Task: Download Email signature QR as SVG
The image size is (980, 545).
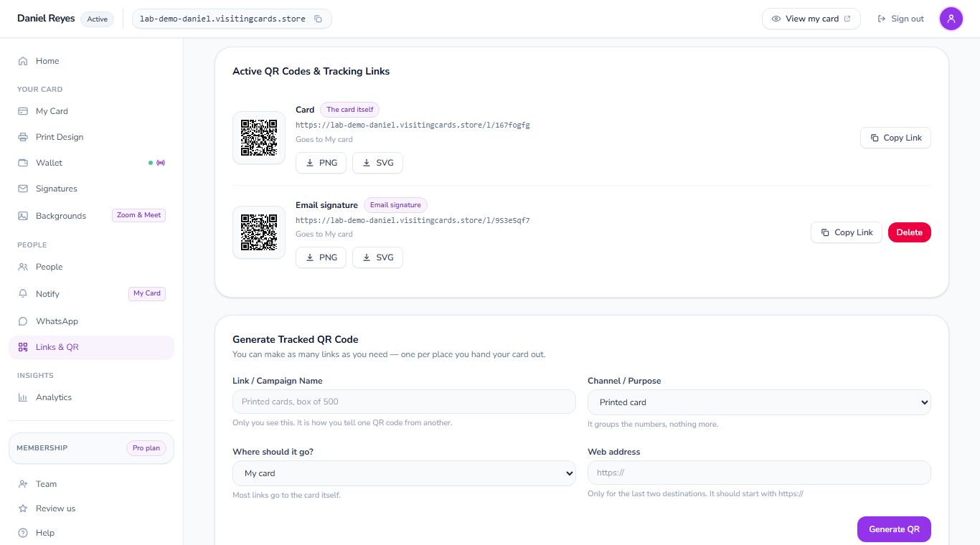Action: pos(377,257)
